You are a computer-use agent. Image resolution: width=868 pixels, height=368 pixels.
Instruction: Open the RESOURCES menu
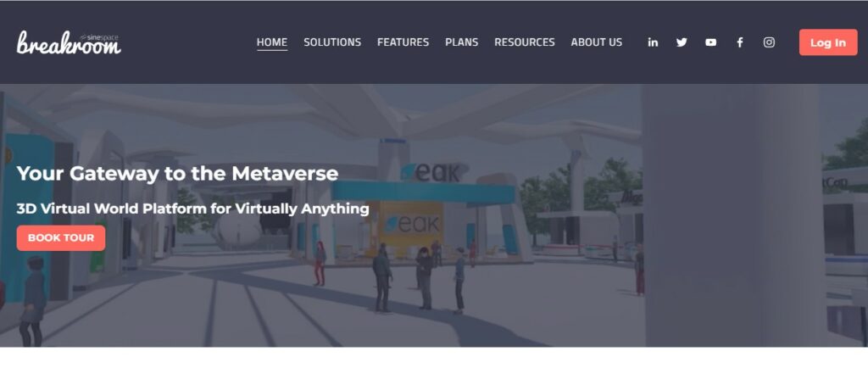tap(524, 42)
